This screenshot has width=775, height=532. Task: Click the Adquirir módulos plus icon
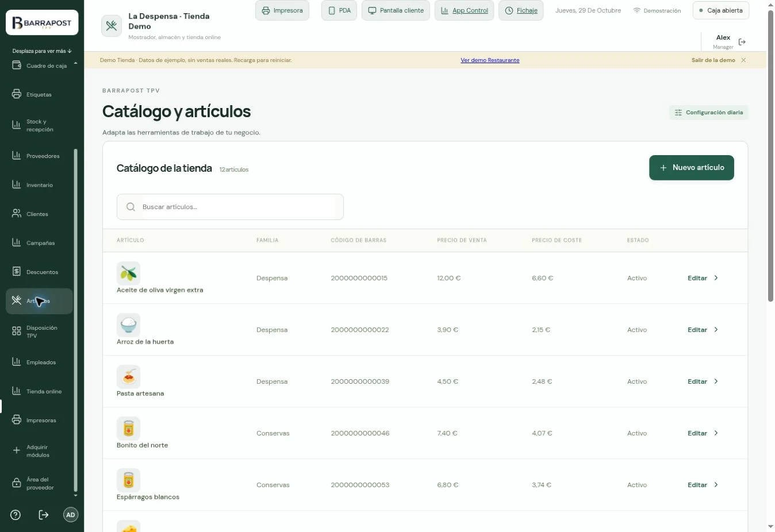tap(17, 451)
